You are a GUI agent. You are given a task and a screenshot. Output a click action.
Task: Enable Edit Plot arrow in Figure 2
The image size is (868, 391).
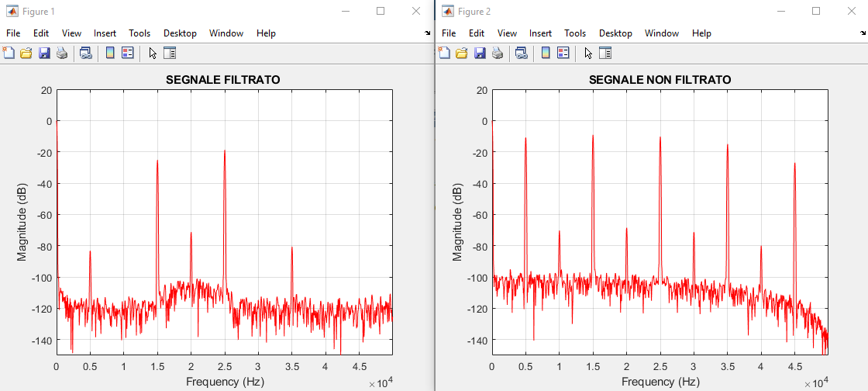tap(587, 53)
